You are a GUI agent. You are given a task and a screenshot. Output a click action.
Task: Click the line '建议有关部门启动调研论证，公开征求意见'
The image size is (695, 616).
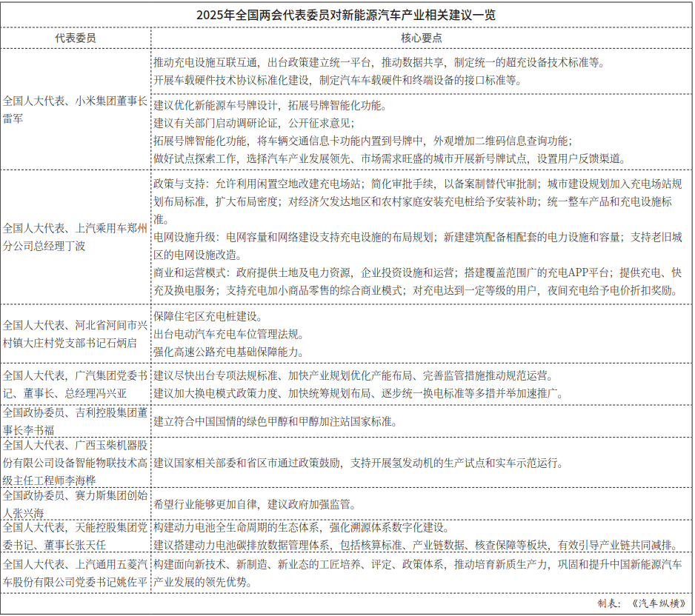coord(254,123)
